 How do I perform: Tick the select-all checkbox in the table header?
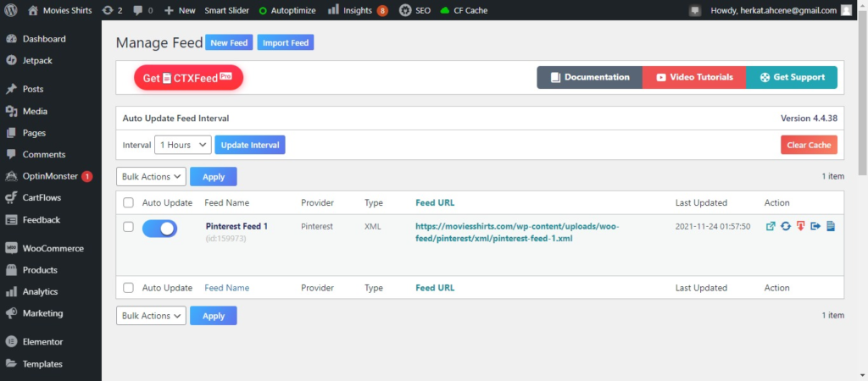[129, 203]
